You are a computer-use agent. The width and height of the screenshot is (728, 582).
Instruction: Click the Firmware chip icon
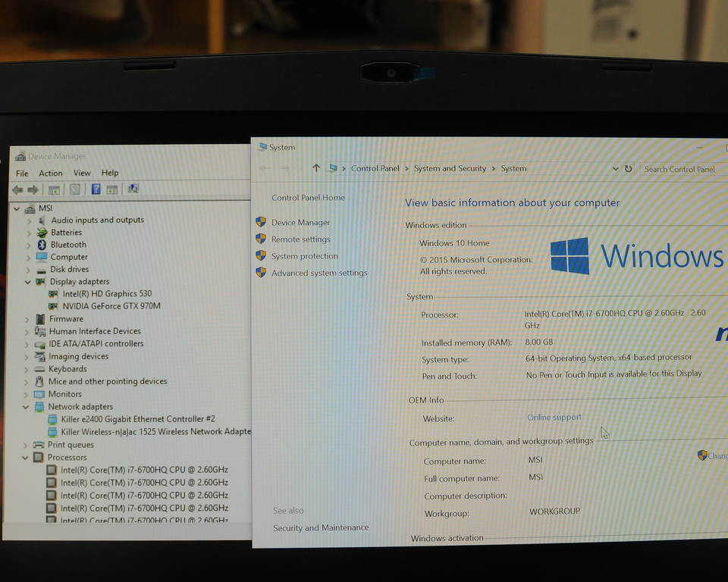coord(40,319)
